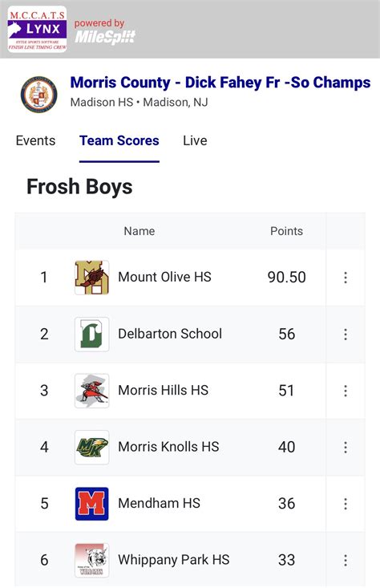Select the Team Scores tab
The width and height of the screenshot is (380, 588).
119,140
